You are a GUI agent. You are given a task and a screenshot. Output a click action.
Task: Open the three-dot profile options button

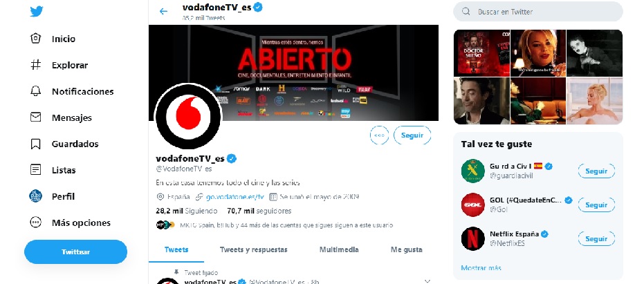379,135
